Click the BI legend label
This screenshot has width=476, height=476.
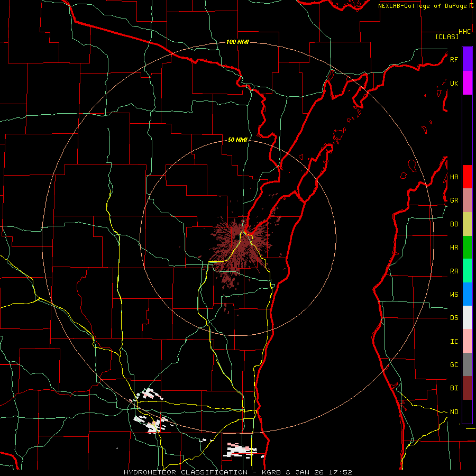[x=454, y=388]
